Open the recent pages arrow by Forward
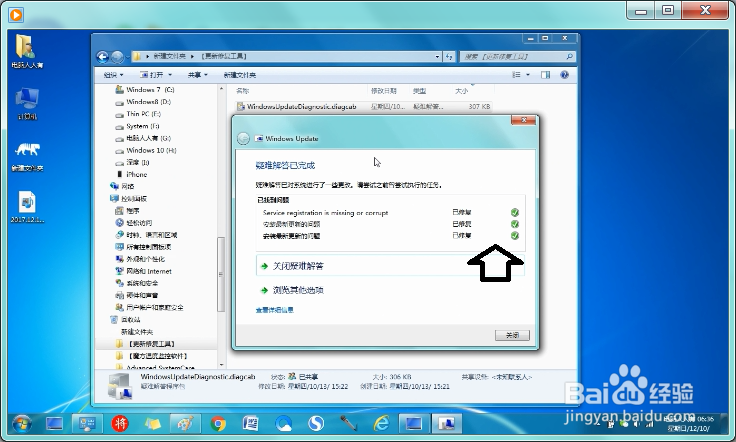Image resolution: width=736 pixels, height=442 pixels. point(127,57)
